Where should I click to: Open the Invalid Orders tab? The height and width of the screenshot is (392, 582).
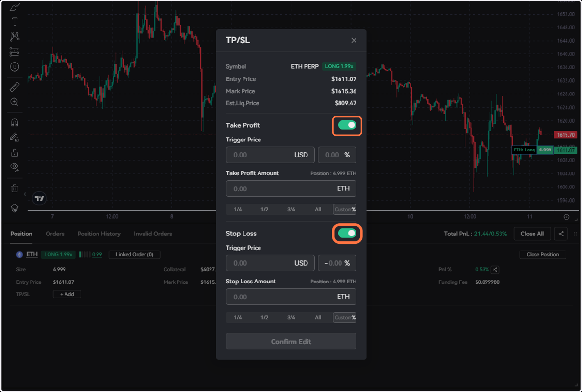(153, 234)
